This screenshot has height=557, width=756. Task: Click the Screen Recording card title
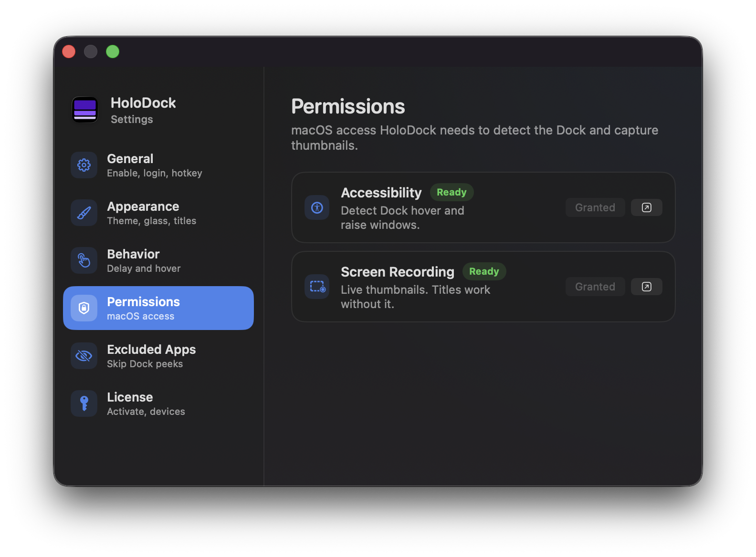pyautogui.click(x=398, y=272)
